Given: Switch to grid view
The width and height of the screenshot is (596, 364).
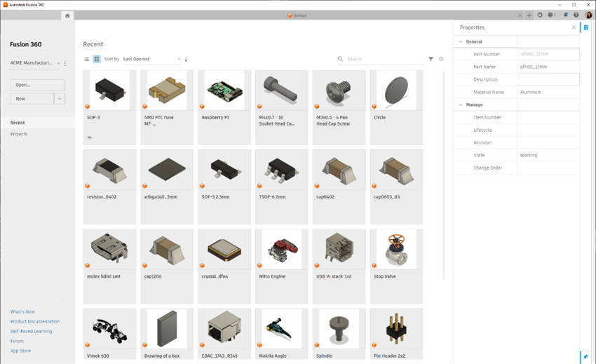Looking at the screenshot, I should click(97, 60).
